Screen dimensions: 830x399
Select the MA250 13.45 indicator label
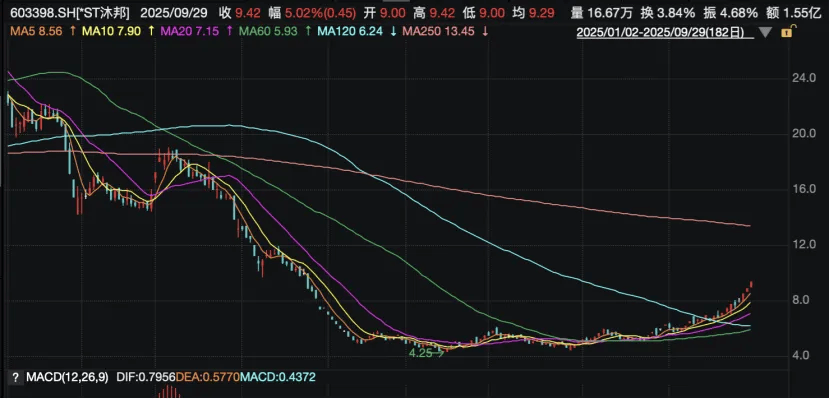438,32
